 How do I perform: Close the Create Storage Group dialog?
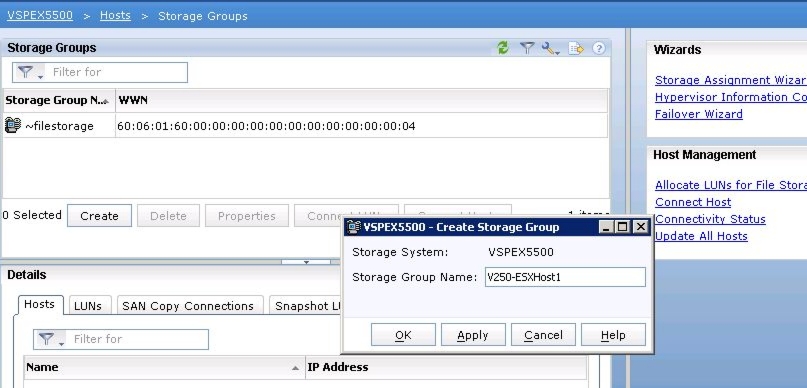(x=640, y=227)
